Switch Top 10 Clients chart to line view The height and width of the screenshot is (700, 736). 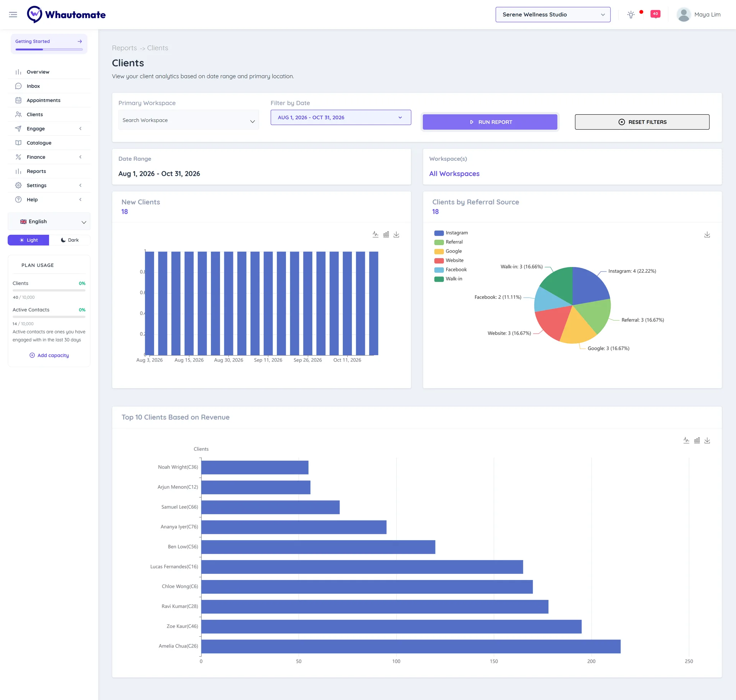coord(686,440)
